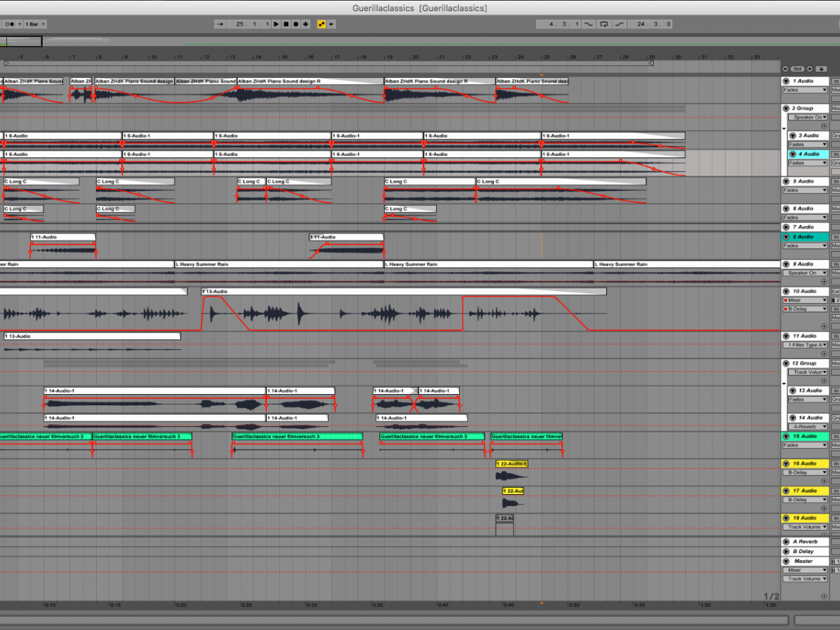The image size is (840, 630).
Task: Toggle the yellow Automation Arm button
Action: click(x=321, y=24)
